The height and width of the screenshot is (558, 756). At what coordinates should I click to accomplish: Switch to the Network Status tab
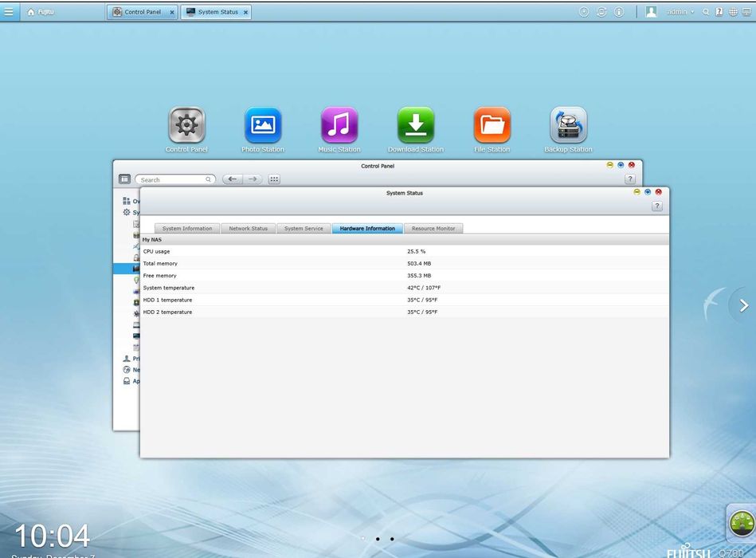tap(248, 229)
